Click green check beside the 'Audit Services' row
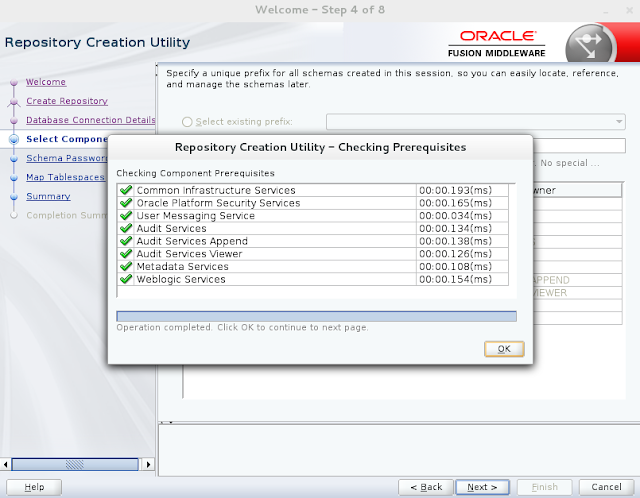The image size is (640, 498). coord(126,228)
